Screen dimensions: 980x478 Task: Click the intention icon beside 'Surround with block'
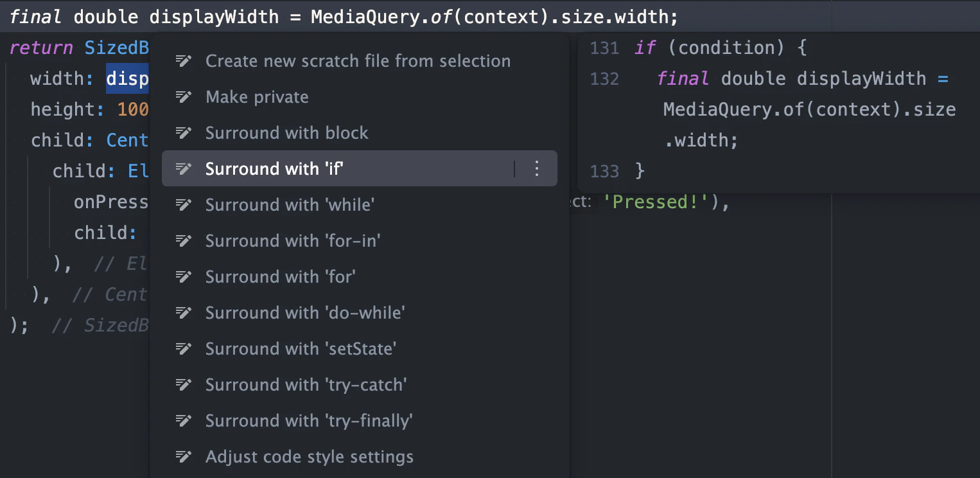(x=183, y=132)
